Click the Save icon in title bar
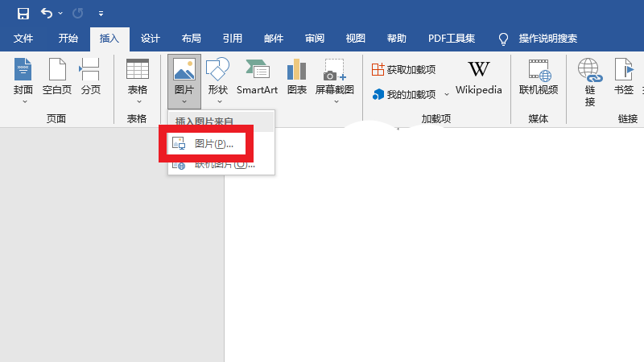 [x=23, y=13]
